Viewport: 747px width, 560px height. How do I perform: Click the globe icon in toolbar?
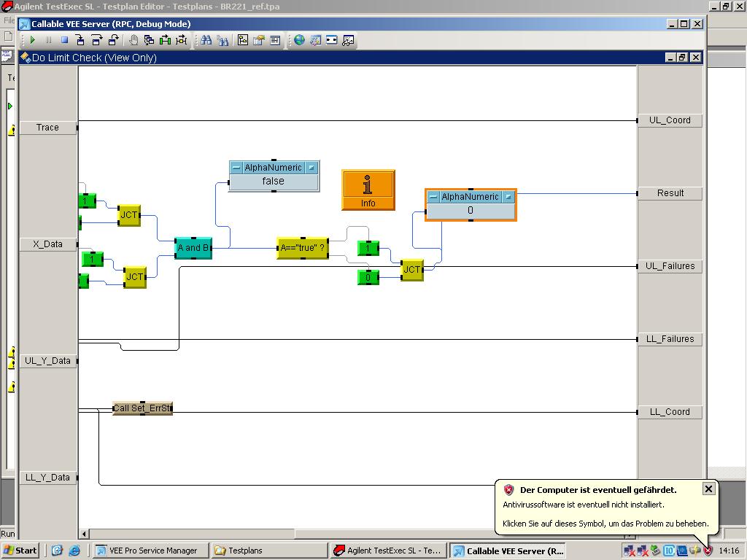[x=299, y=40]
